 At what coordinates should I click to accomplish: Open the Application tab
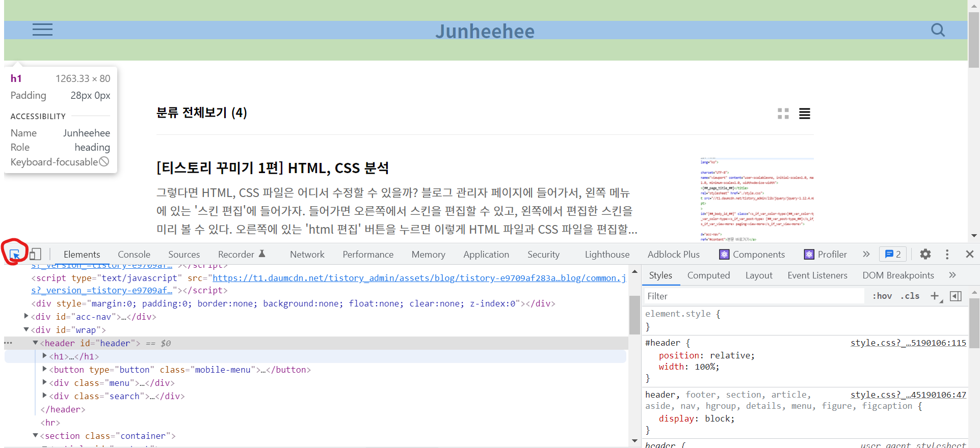(486, 254)
